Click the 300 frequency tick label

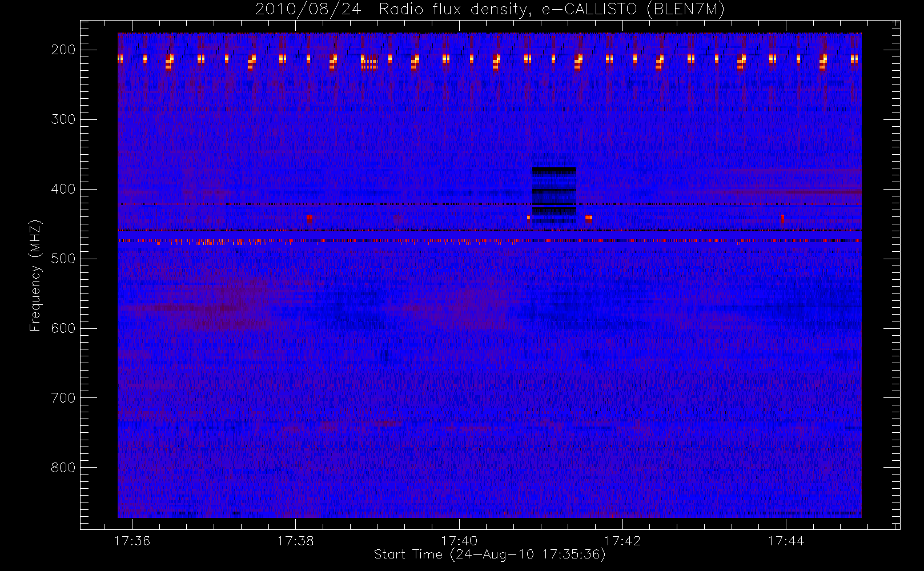click(63, 119)
